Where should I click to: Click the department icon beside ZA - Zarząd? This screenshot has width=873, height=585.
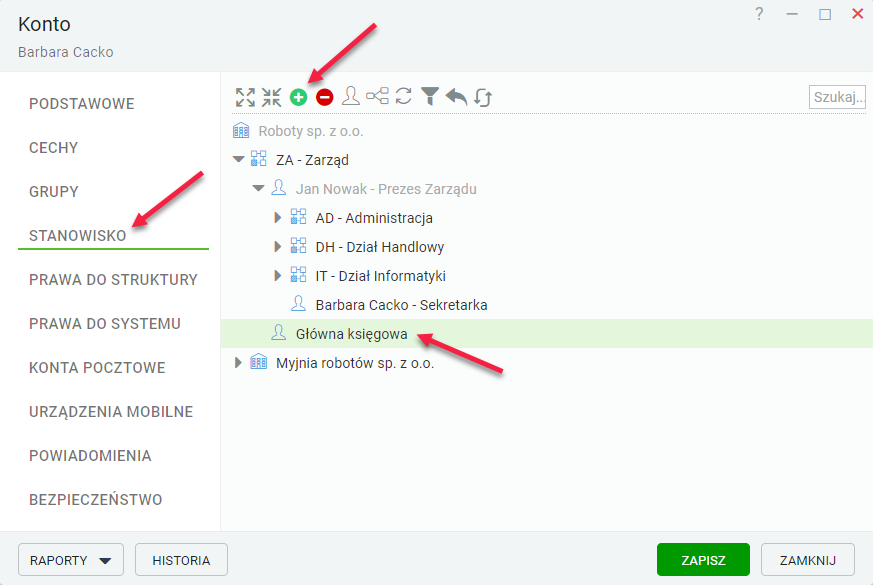258,159
